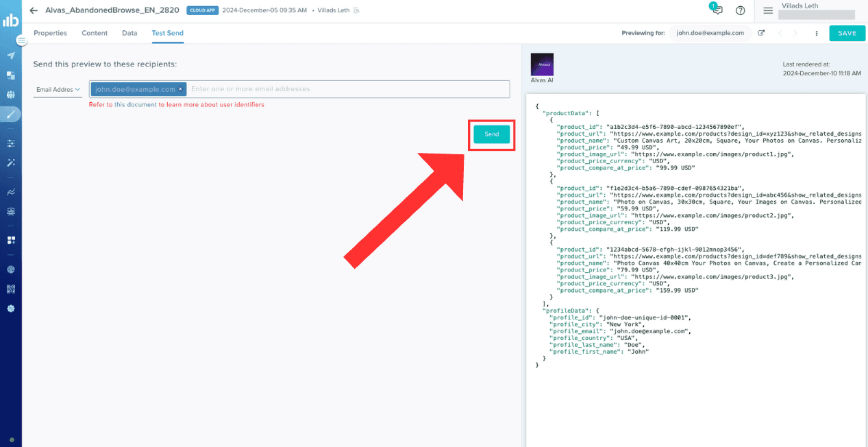Open the Integrations grid-plus sidebar icon
Screen dimensions: 868x447
[x=10, y=240]
